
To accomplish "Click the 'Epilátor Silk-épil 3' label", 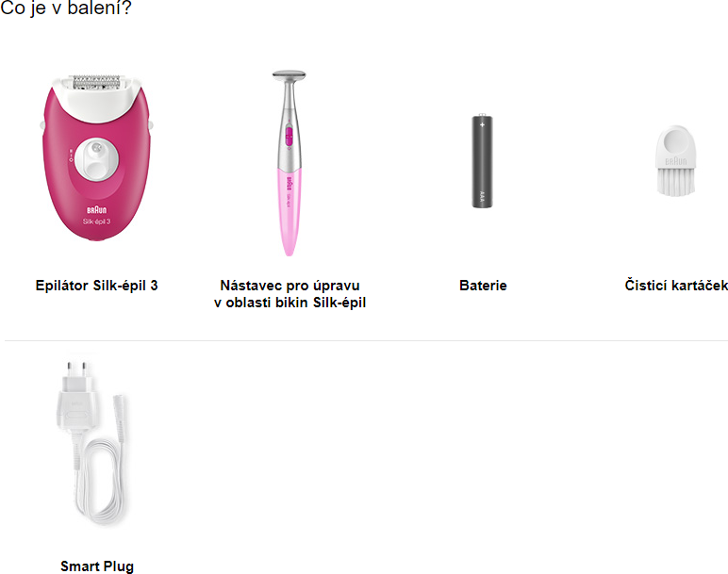I will point(96,286).
